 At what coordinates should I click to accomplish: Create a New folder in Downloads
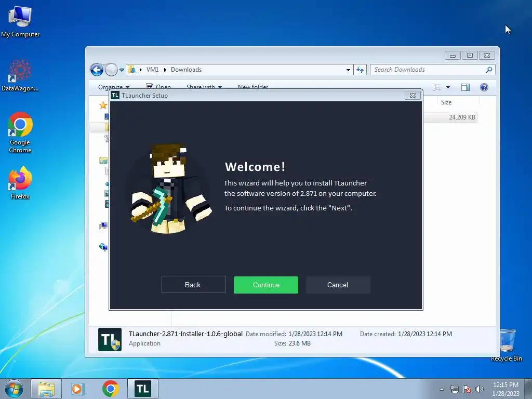coord(253,87)
